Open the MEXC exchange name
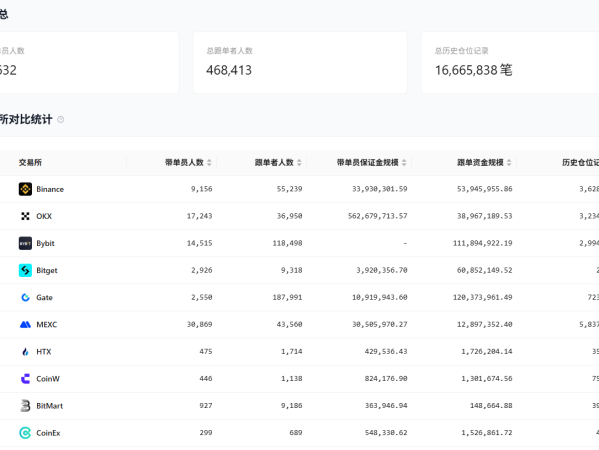This screenshot has height=450, width=599. 47,325
